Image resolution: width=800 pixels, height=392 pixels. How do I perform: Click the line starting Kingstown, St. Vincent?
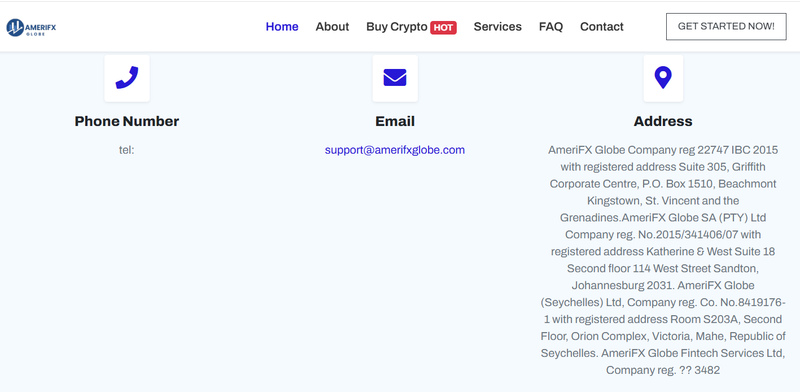[663, 201]
